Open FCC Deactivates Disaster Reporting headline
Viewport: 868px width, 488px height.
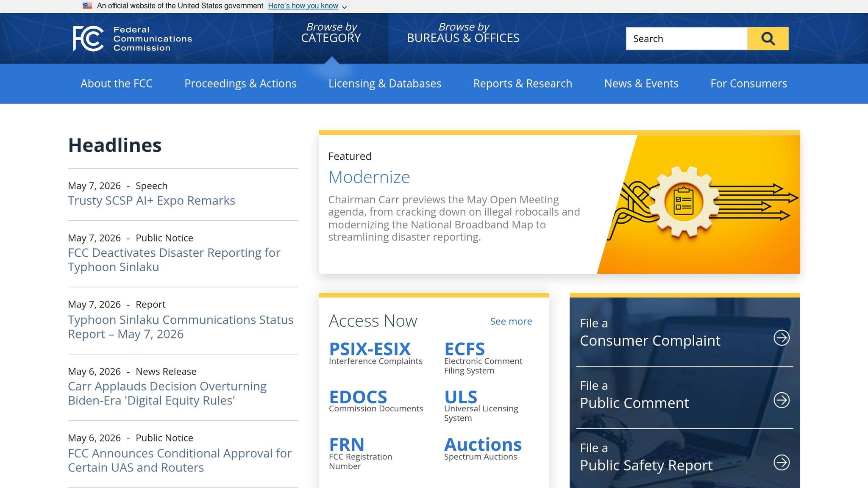pyautogui.click(x=174, y=260)
